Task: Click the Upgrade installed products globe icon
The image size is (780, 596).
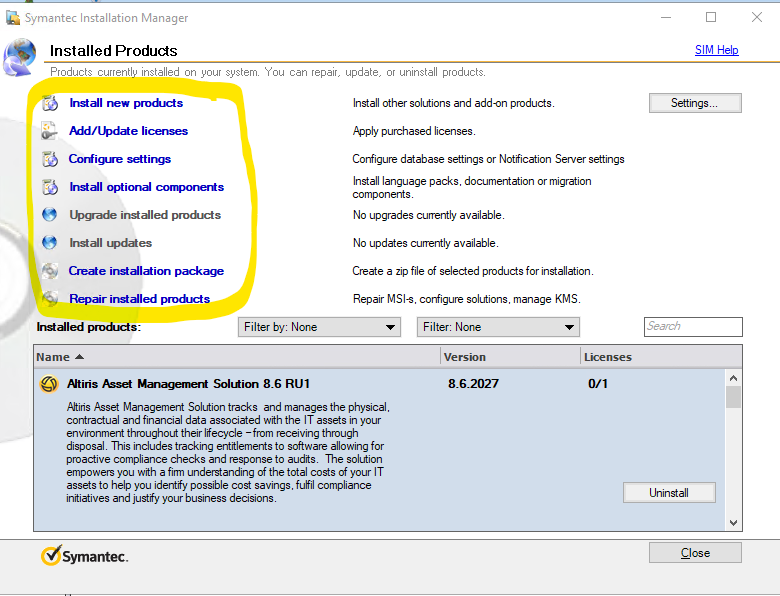Action: click(49, 214)
